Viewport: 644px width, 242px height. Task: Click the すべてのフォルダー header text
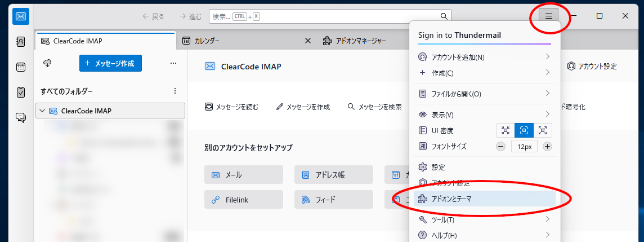pos(66,91)
